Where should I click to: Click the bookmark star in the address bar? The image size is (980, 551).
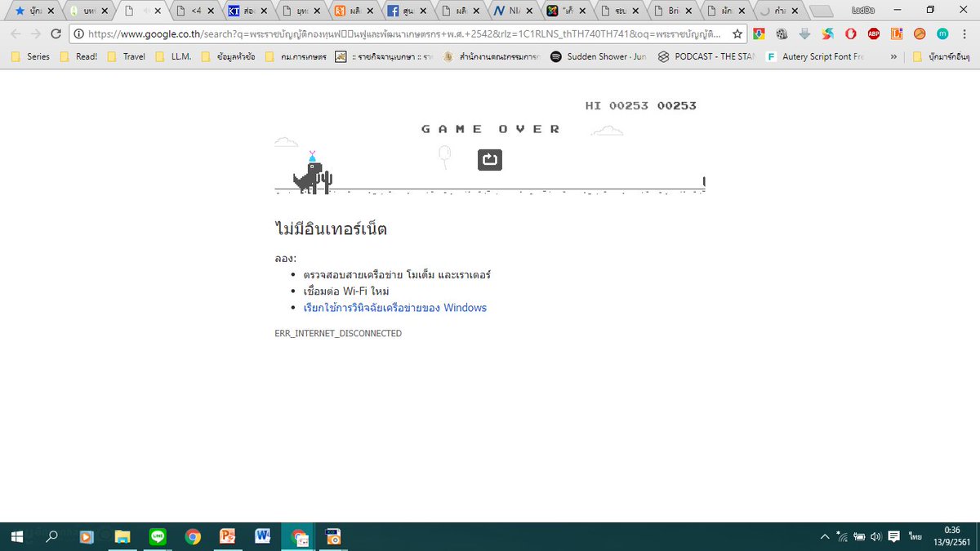[x=737, y=34]
